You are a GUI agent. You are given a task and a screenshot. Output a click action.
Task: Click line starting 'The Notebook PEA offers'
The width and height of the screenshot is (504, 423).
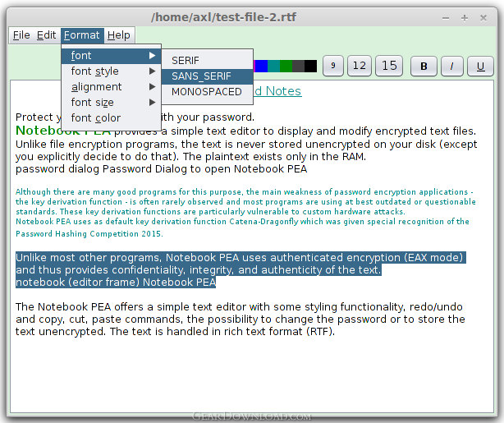point(239,307)
